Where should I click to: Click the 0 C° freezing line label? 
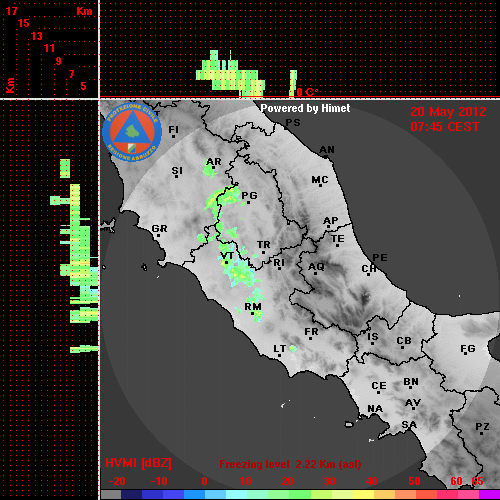pyautogui.click(x=307, y=92)
